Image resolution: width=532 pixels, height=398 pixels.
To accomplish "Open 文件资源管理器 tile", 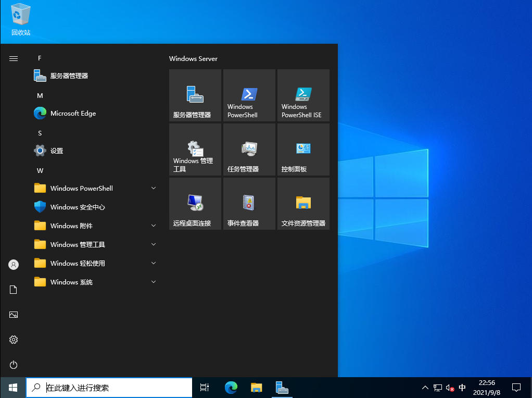I will (303, 203).
